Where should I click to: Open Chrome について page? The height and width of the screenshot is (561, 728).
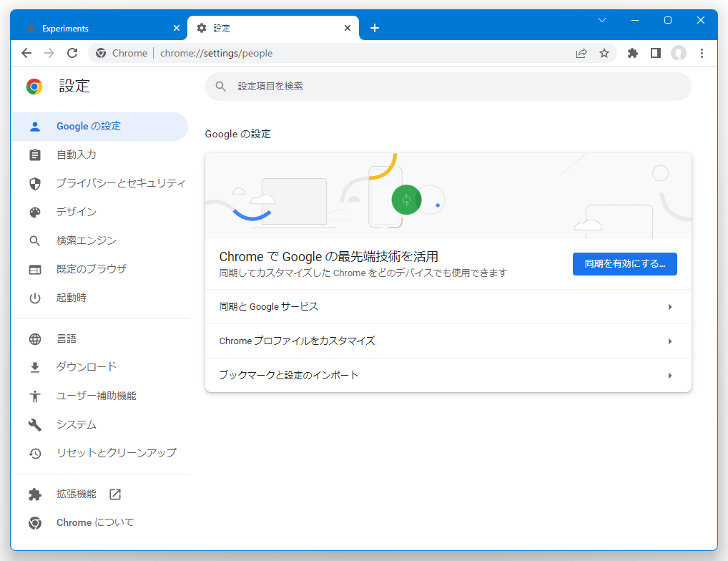[99, 523]
